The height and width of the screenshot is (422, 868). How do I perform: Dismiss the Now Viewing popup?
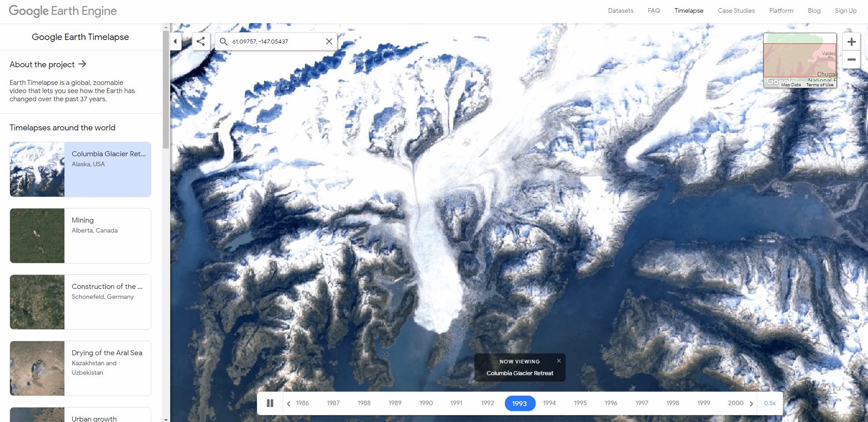pyautogui.click(x=559, y=361)
